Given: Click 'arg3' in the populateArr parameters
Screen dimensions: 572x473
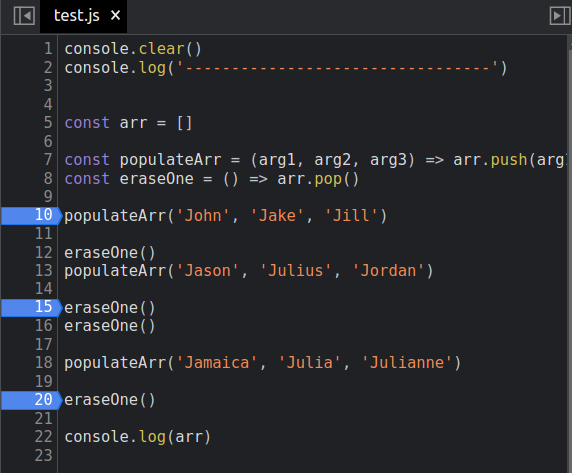Looking at the screenshot, I should [x=388, y=160].
